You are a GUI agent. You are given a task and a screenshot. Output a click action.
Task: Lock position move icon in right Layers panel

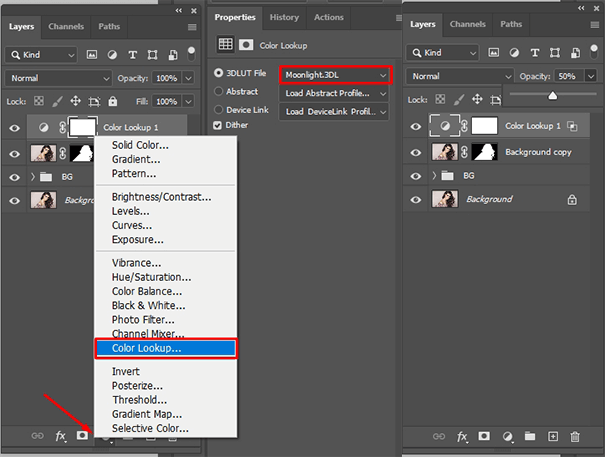[477, 99]
